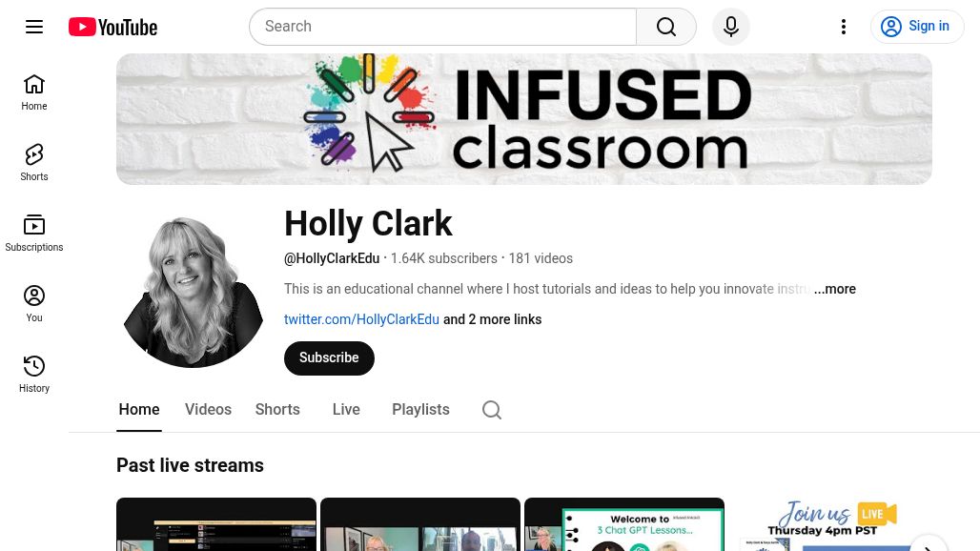Focus the Search input field
Image resolution: width=980 pixels, height=551 pixels.
point(443,27)
